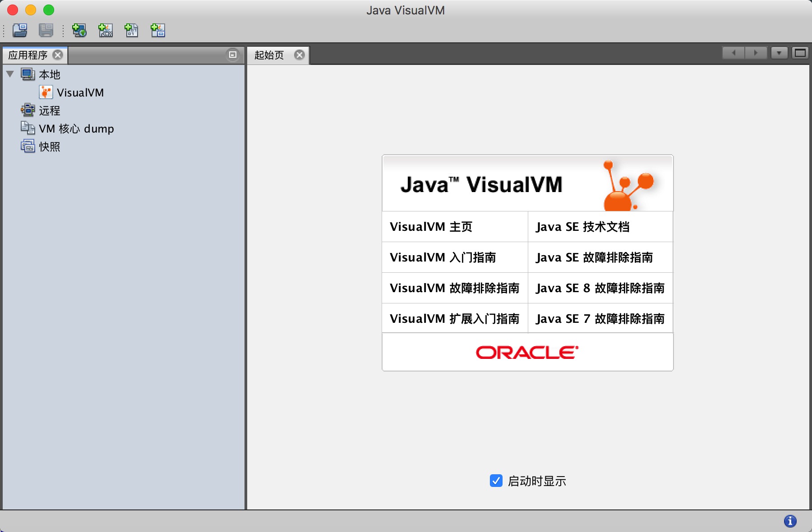Select the 快照 tree item label
Image resolution: width=812 pixels, height=532 pixels.
[50, 147]
